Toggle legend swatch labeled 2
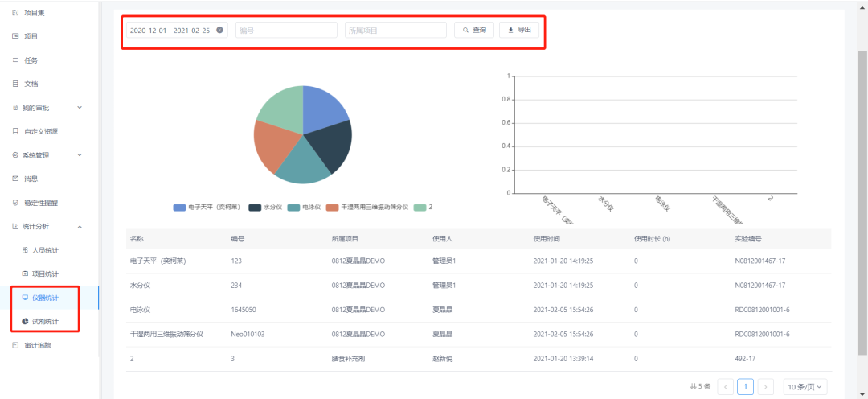 (x=420, y=208)
